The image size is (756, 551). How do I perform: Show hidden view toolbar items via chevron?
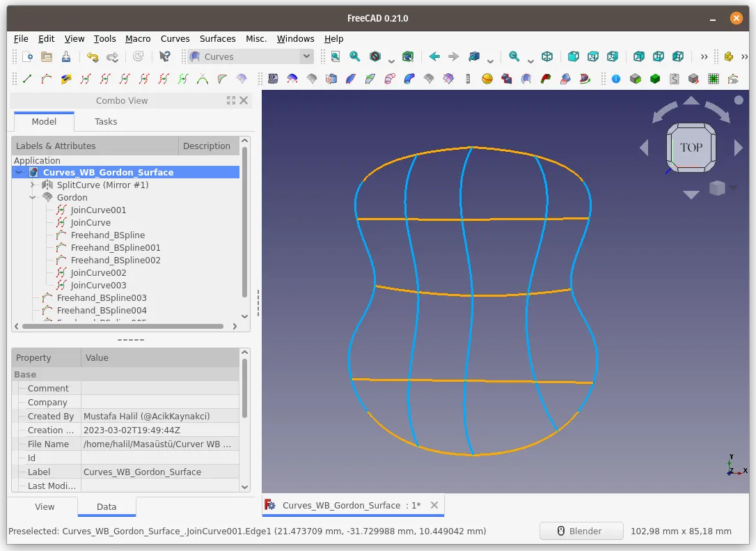[x=704, y=57]
